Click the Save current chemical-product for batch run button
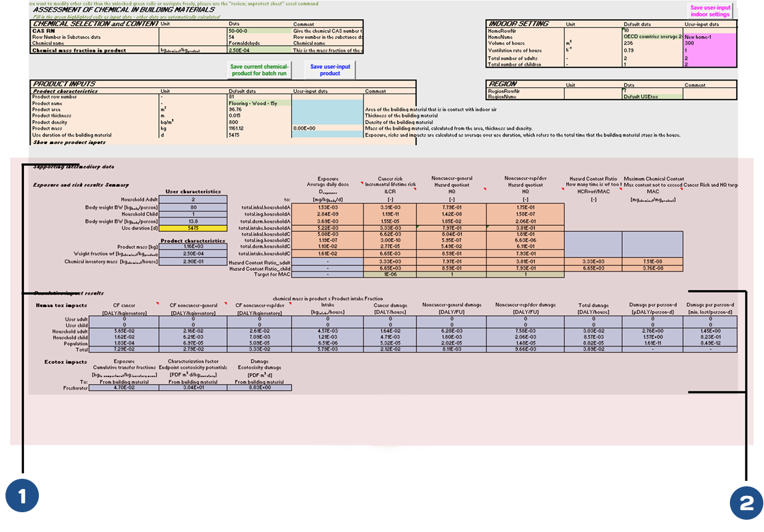This screenshot has height=532, width=764. (260, 70)
